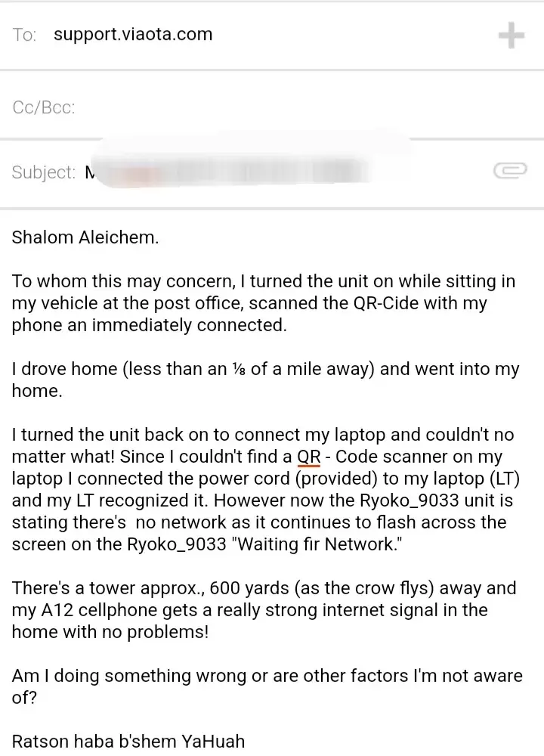Screen dimensions: 544x756
Task: Tap the "To:" label
Action: [x=24, y=36]
